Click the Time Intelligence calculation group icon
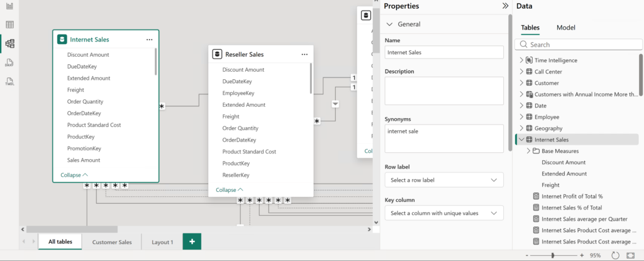This screenshot has height=261, width=644. pyautogui.click(x=529, y=60)
